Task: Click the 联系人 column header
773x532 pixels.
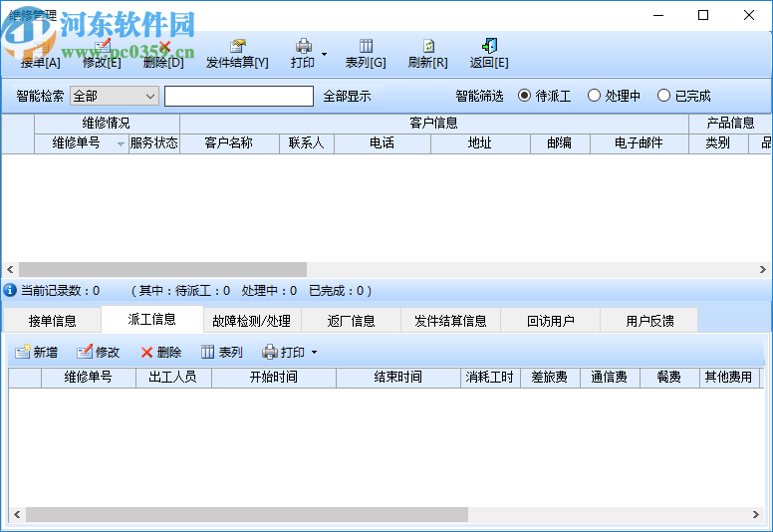Action: point(306,143)
